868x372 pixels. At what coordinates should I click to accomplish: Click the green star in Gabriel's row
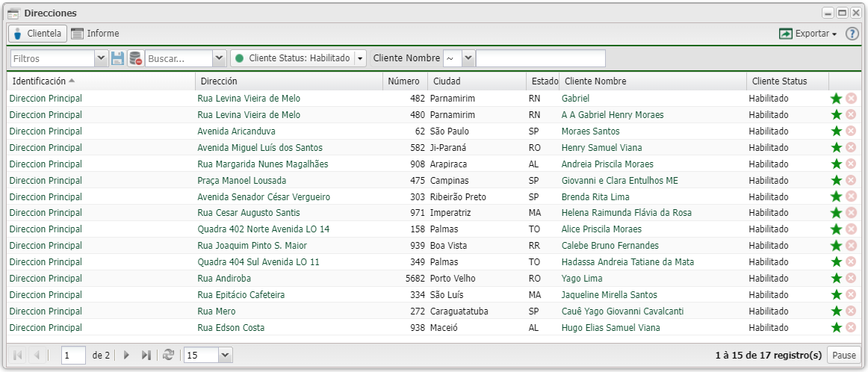pyautogui.click(x=837, y=99)
